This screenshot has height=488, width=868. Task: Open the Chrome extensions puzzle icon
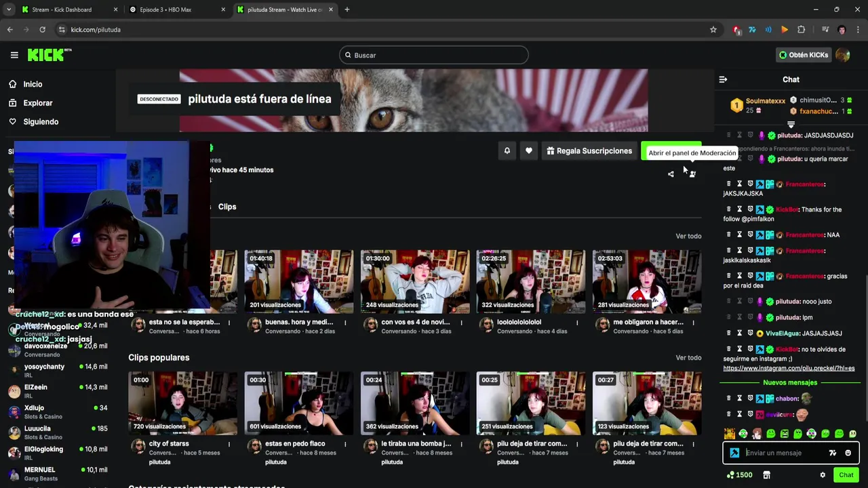(802, 30)
